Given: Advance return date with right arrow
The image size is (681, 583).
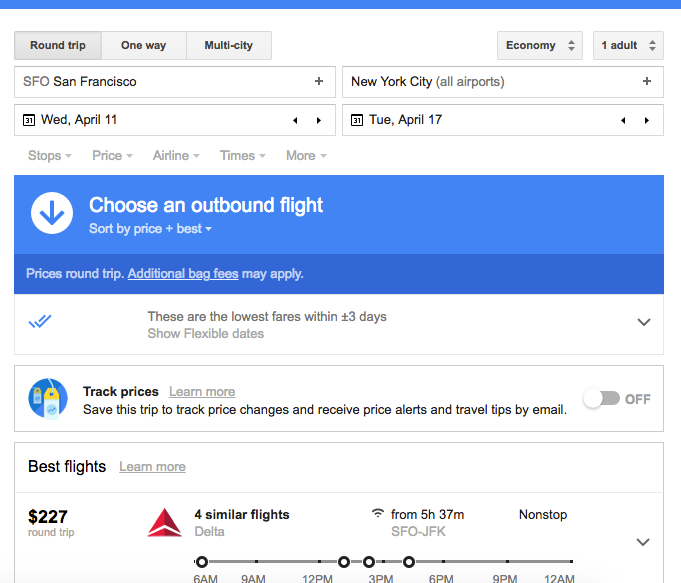Looking at the screenshot, I should click(x=647, y=120).
